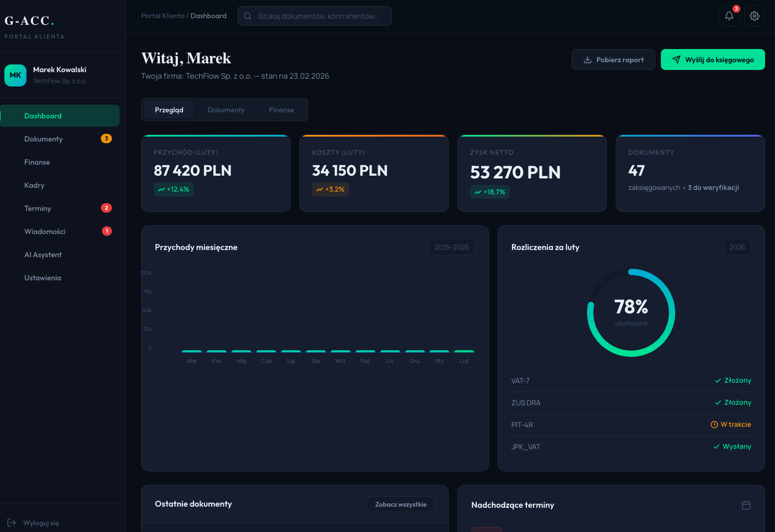The height and width of the screenshot is (532, 775).
Task: Click the search magnifier icon
Action: click(247, 16)
